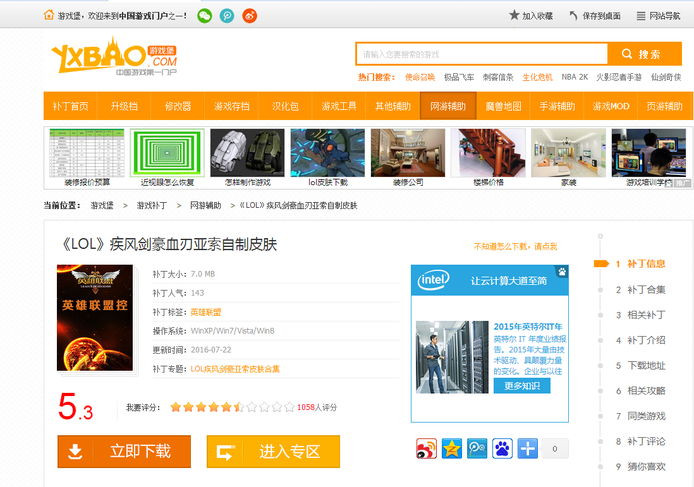Image resolution: width=694 pixels, height=487 pixels.
Task: Open the 游戏MOD nav tab
Action: 611,106
